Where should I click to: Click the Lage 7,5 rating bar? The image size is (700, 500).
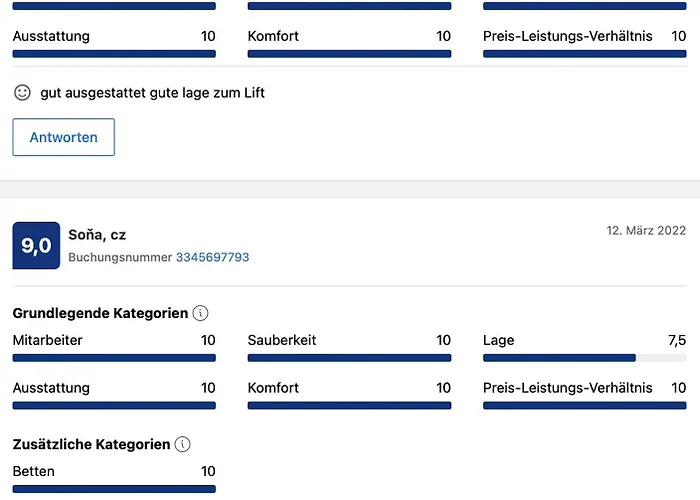pos(584,357)
